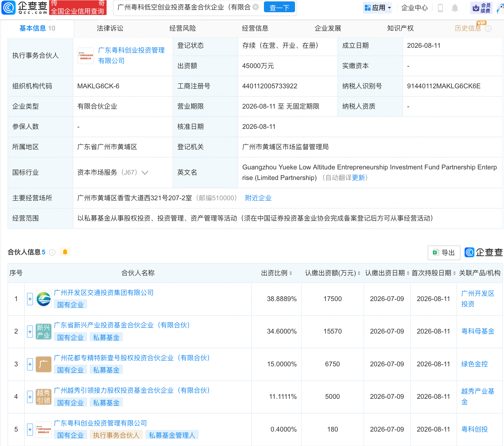Open the 广东粤科创业投资管理有限公司 executive partner link
Image resolution: width=504 pixels, height=446 pixels.
pyautogui.click(x=131, y=56)
